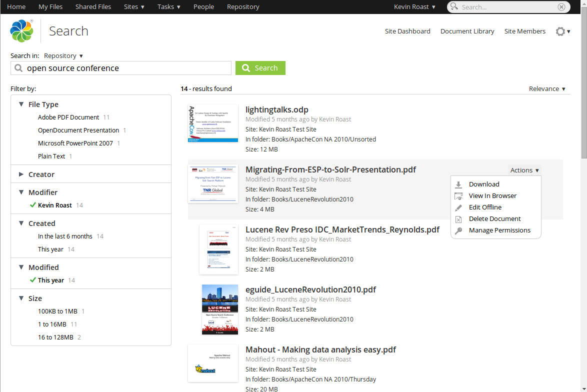587x392 pixels.
Task: Open Lucene Rev Preso IDC_MarketTrends_Reynolds.pdf title
Action: point(342,229)
